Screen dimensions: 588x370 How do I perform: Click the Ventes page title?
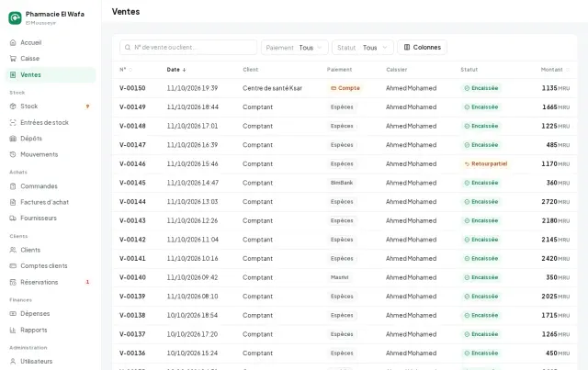coord(126,12)
